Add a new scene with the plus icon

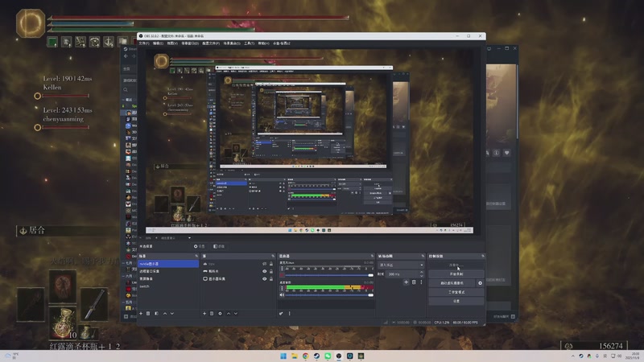[141, 313]
